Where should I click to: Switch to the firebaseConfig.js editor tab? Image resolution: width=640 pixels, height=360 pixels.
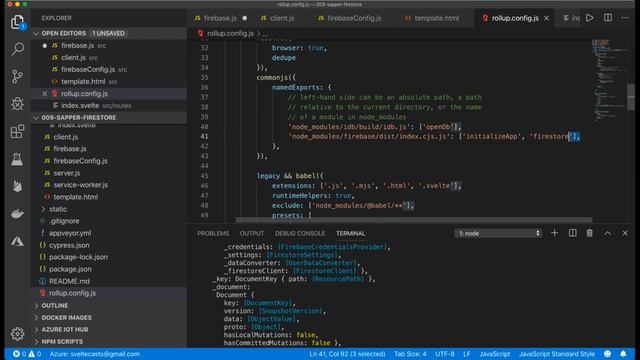[x=354, y=18]
